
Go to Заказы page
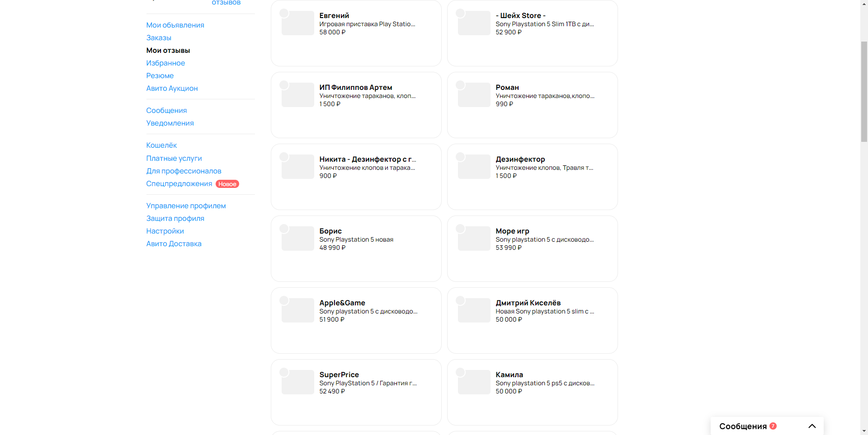click(159, 37)
